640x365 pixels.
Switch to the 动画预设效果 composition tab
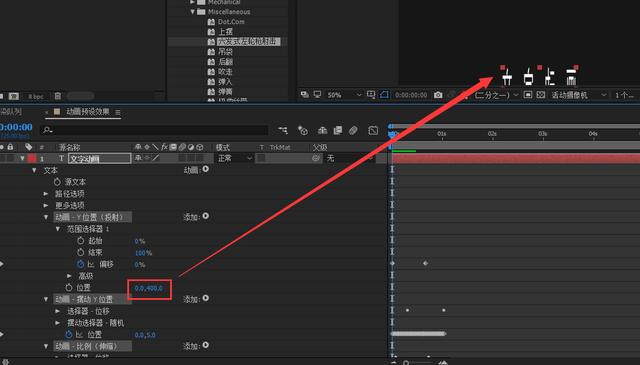click(87, 111)
